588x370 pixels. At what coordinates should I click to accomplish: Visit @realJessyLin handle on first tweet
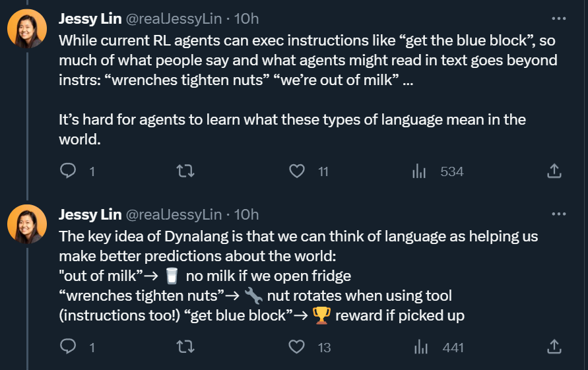click(174, 18)
